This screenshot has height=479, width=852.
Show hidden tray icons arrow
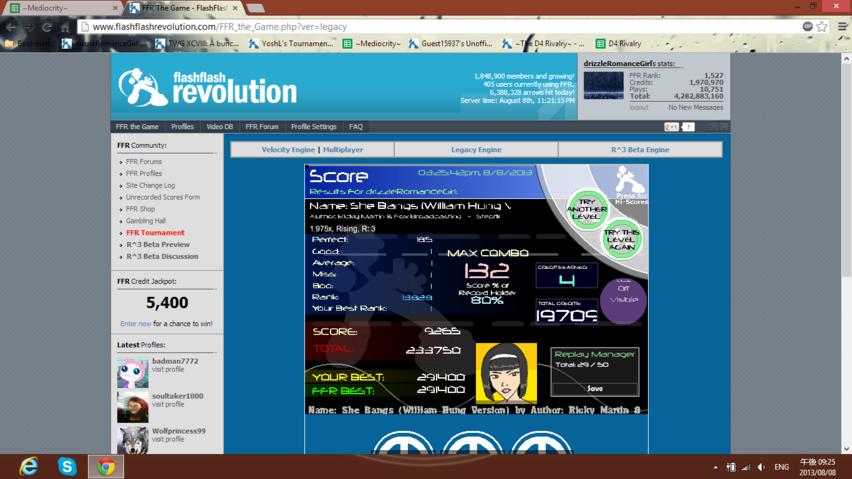(x=716, y=467)
